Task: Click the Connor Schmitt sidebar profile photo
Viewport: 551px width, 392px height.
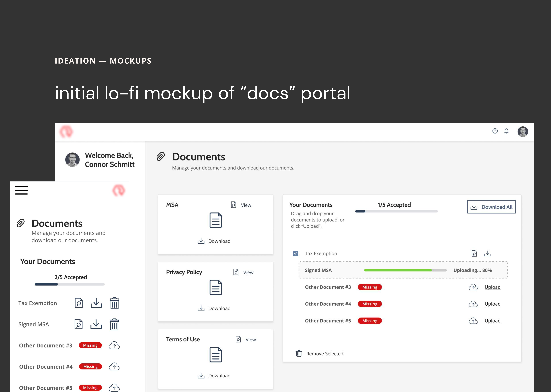Action: point(72,160)
